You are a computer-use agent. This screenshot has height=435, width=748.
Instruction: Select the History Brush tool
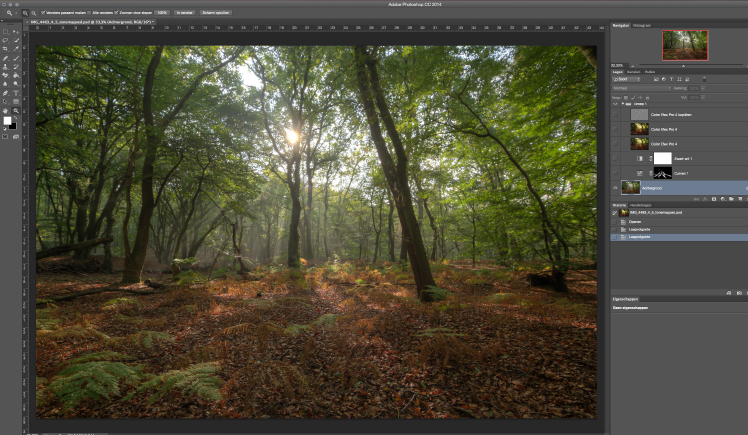pos(16,67)
